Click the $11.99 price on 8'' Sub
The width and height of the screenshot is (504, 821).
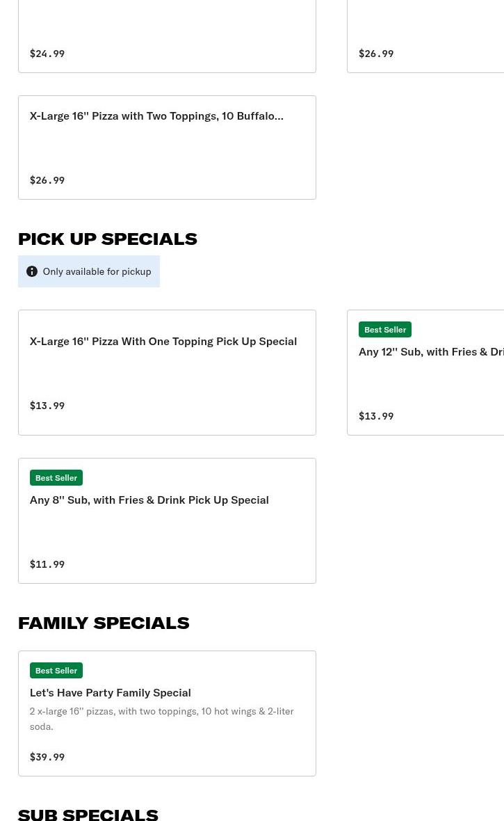tap(47, 564)
